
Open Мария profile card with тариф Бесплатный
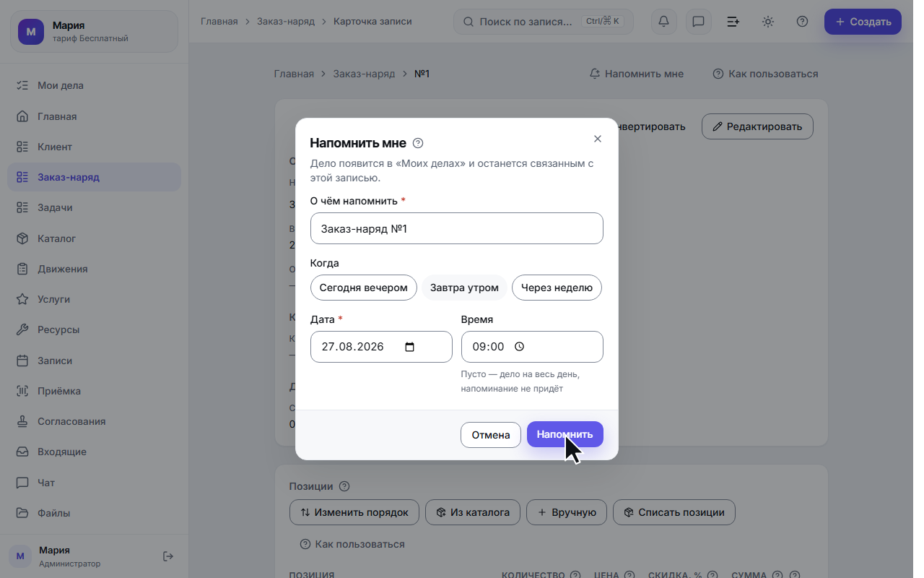[94, 31]
